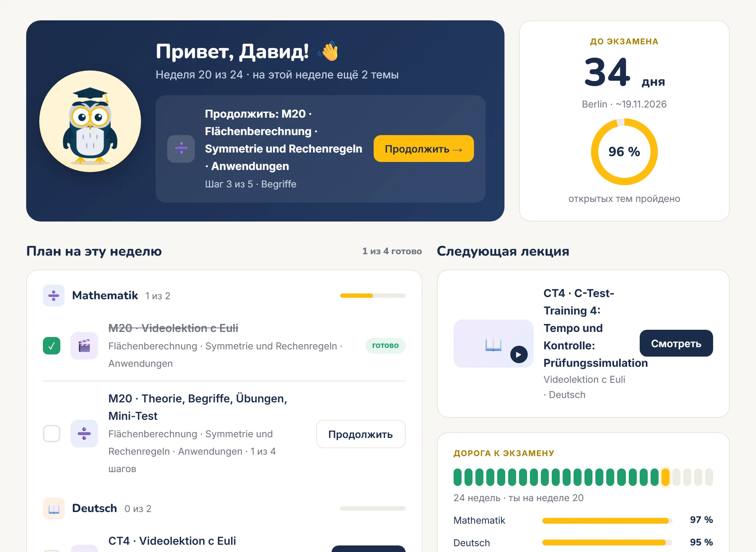Click the division icon for M20 Theorie
Image resolution: width=756 pixels, height=552 pixels.
[84, 434]
